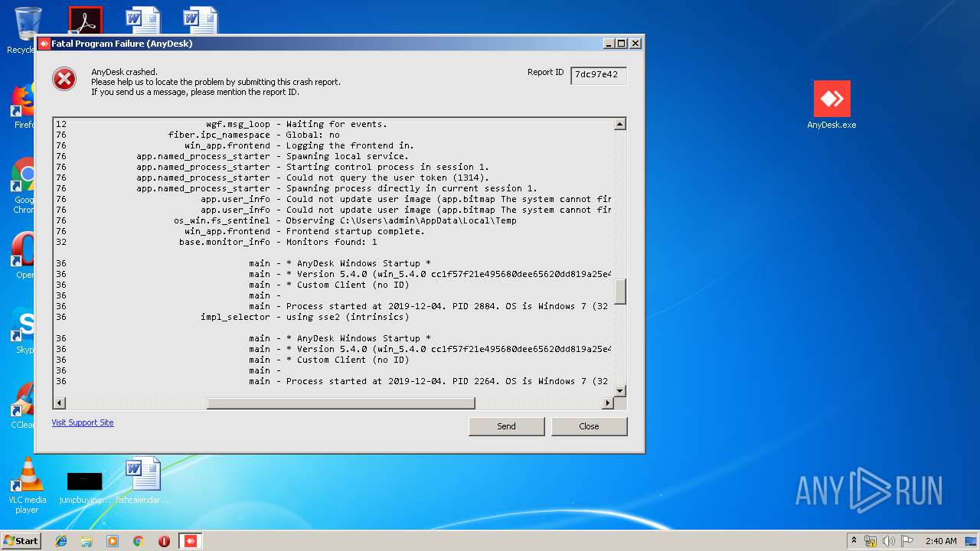Open Visit Support Site link

point(83,422)
